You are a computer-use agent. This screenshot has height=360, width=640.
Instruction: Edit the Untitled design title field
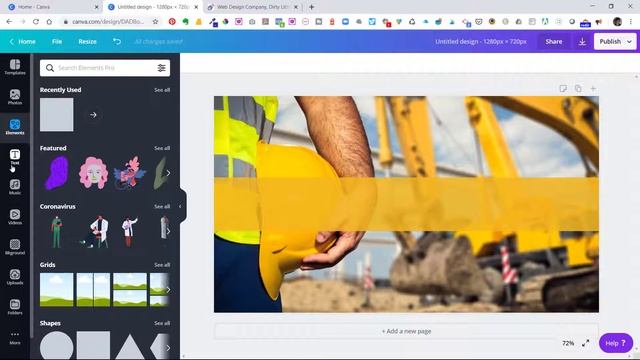[481, 42]
